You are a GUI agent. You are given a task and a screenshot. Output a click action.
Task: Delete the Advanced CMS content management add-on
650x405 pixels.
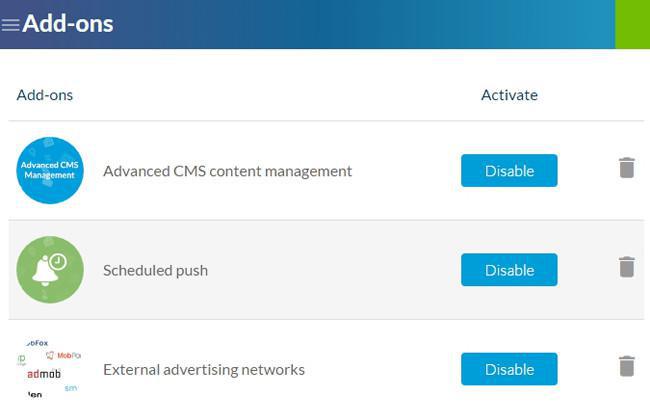point(626,168)
